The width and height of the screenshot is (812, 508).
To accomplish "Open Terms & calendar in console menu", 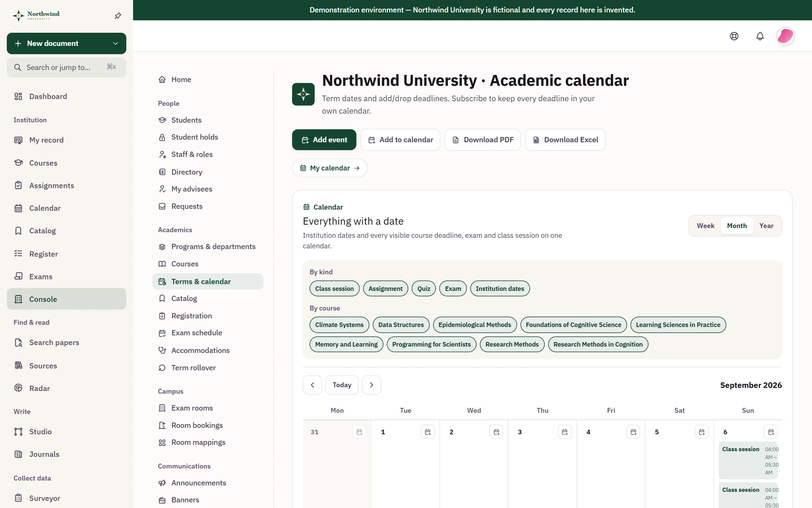I will pos(208,281).
